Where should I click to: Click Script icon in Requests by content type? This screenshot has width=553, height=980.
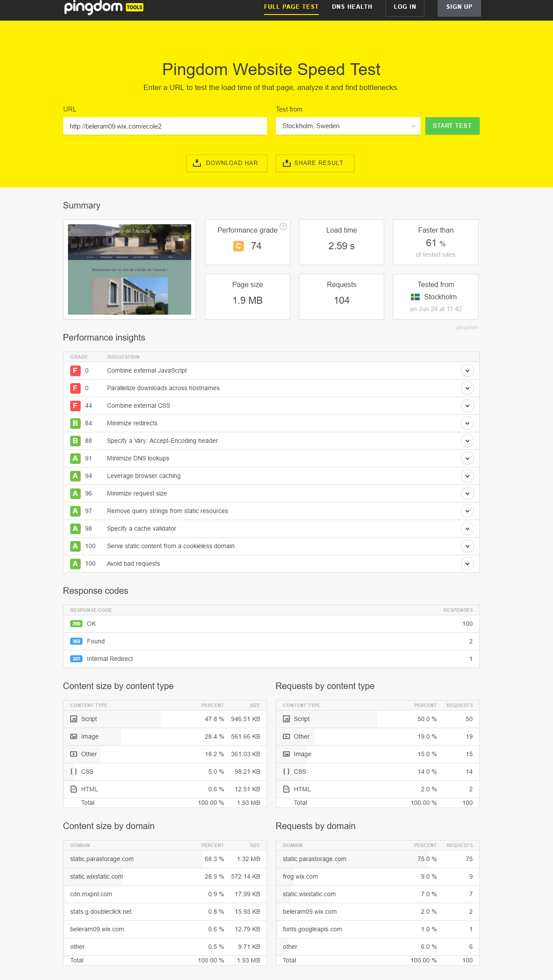286,719
